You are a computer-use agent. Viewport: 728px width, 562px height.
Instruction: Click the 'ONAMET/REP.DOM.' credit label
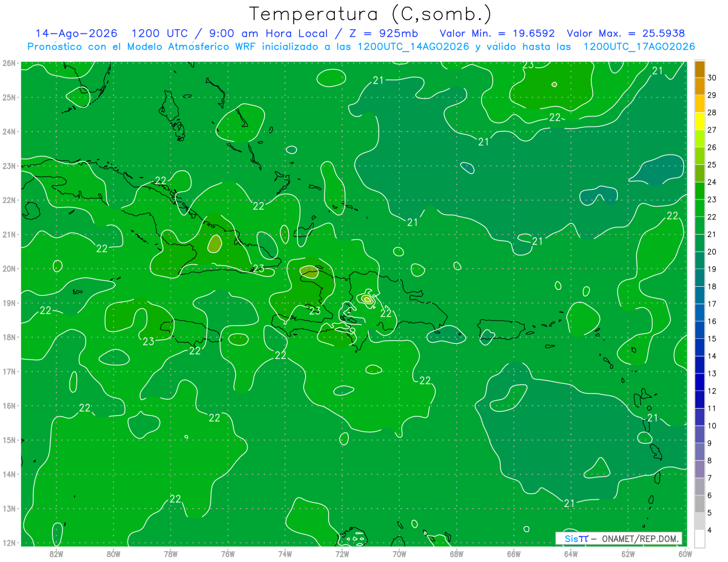click(x=639, y=538)
